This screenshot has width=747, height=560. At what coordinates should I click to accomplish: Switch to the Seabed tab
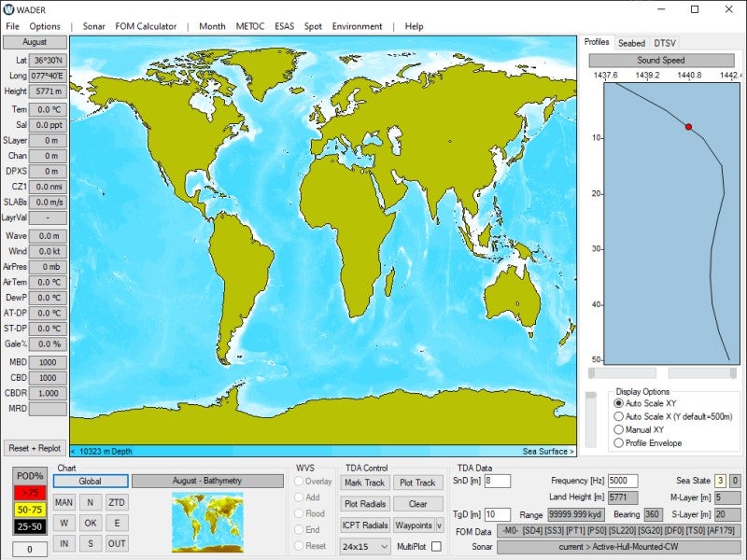click(x=631, y=43)
